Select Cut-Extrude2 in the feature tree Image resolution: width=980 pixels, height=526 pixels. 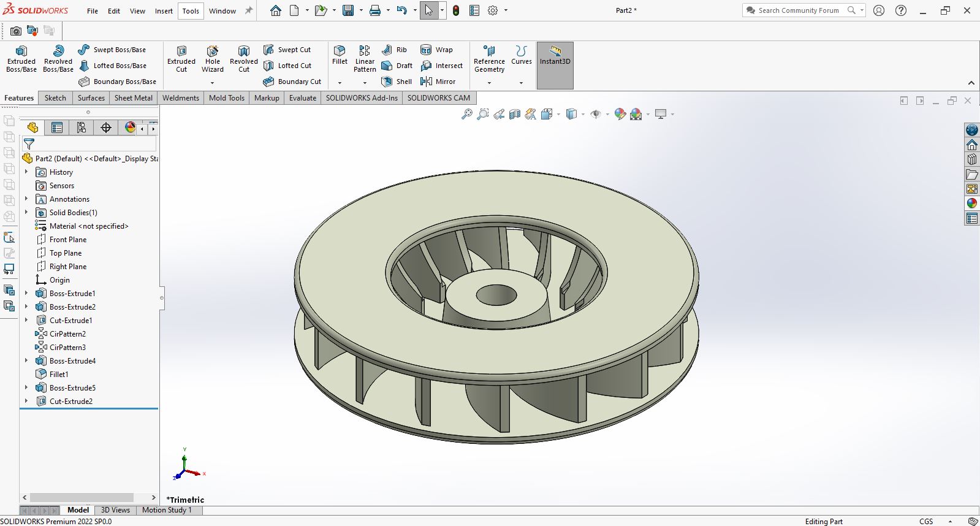pyautogui.click(x=70, y=402)
